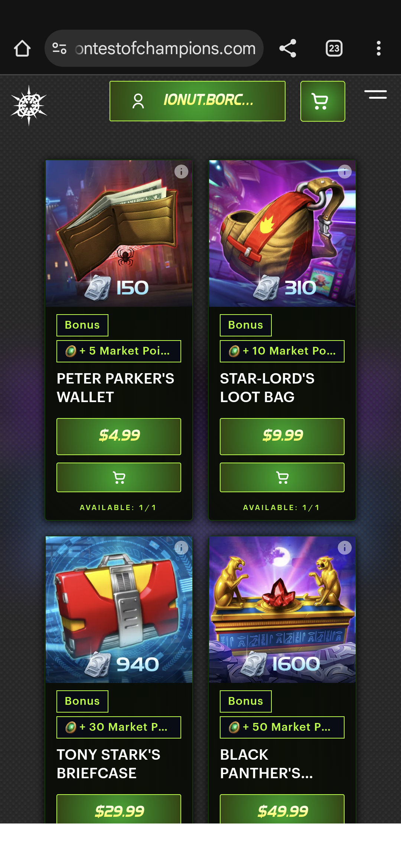Buy Peter Parker's Wallet for $4.99

119,437
